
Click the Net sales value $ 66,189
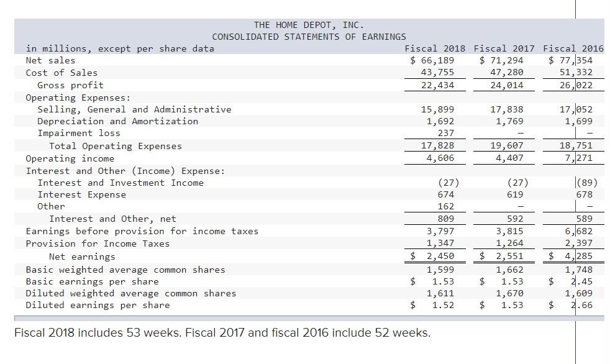point(432,61)
